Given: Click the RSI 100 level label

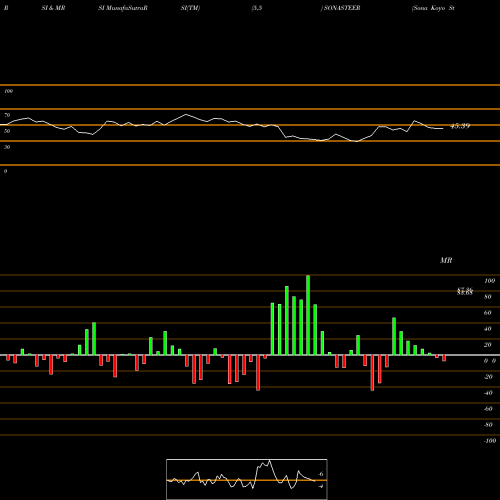Looking at the screenshot, I should pos(8,91).
